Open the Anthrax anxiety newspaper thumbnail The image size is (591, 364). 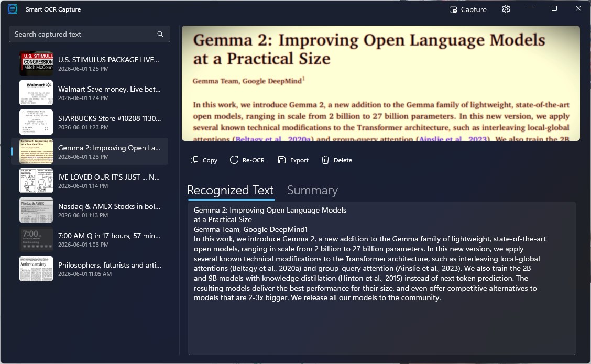click(x=36, y=269)
